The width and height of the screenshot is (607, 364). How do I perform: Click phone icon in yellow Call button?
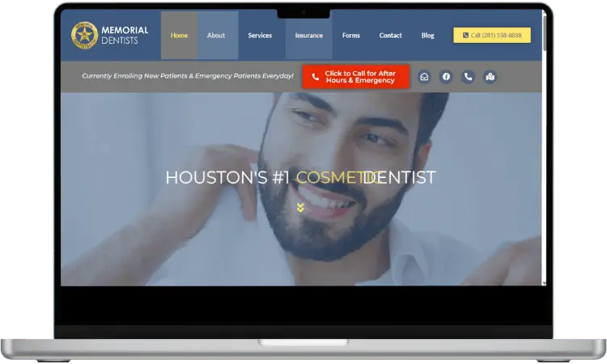click(465, 36)
